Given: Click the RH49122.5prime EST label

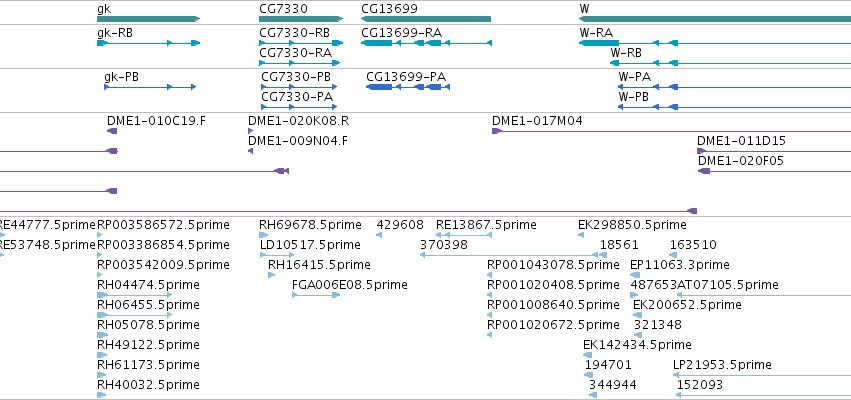Looking at the screenshot, I should [x=148, y=345].
